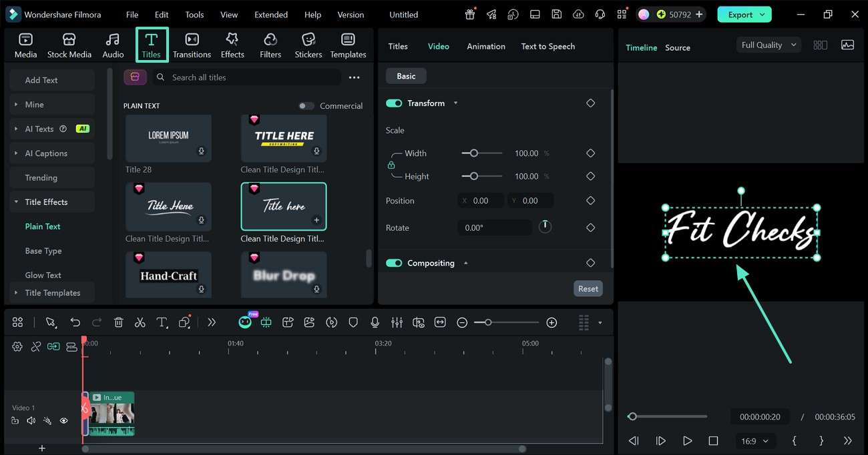Open the support headset icon
Viewport: 868px width, 455px height.
[x=600, y=14]
